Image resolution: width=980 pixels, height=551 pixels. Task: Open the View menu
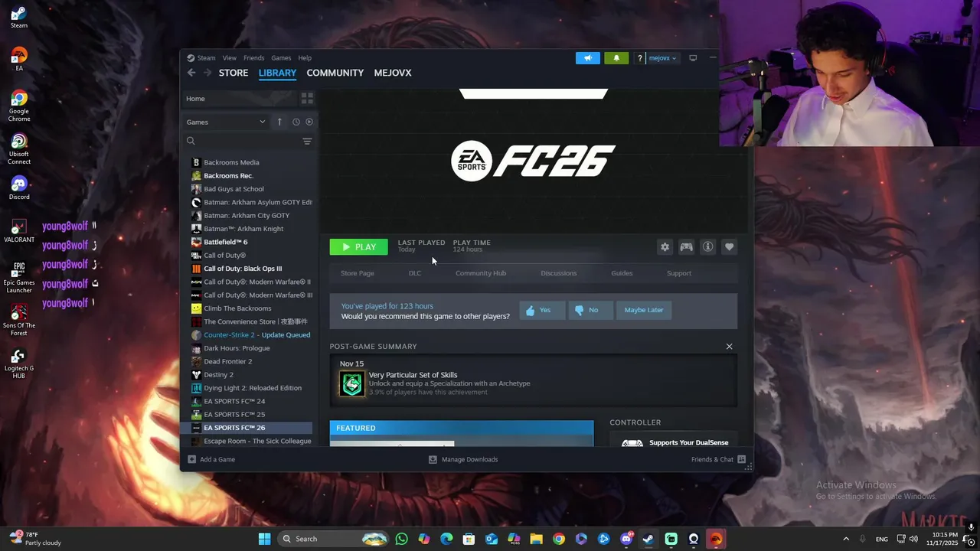coord(230,58)
